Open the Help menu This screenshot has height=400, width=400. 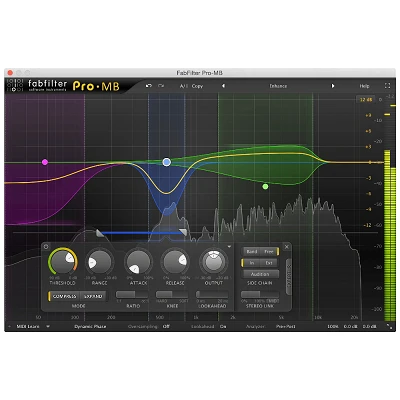(x=364, y=86)
